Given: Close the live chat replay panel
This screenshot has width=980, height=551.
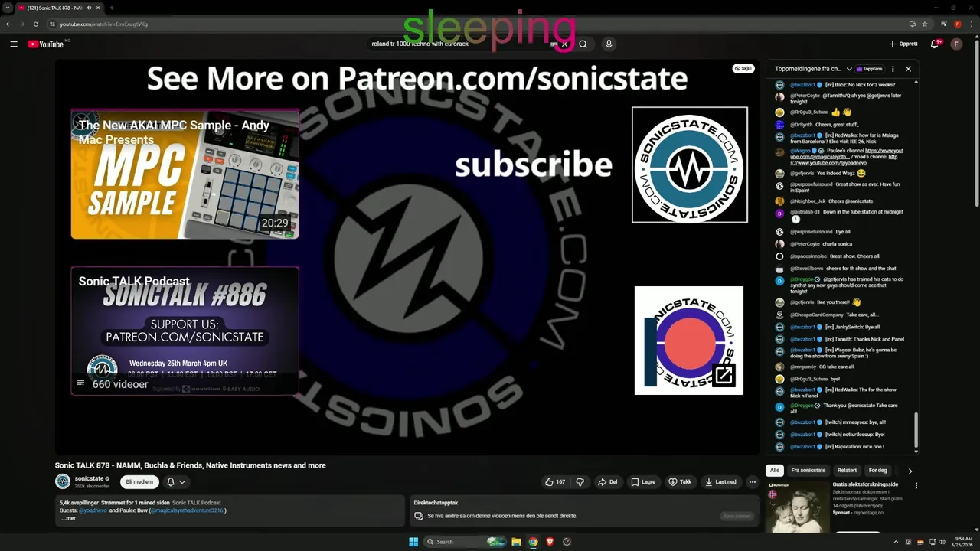Looking at the screenshot, I should [x=908, y=69].
